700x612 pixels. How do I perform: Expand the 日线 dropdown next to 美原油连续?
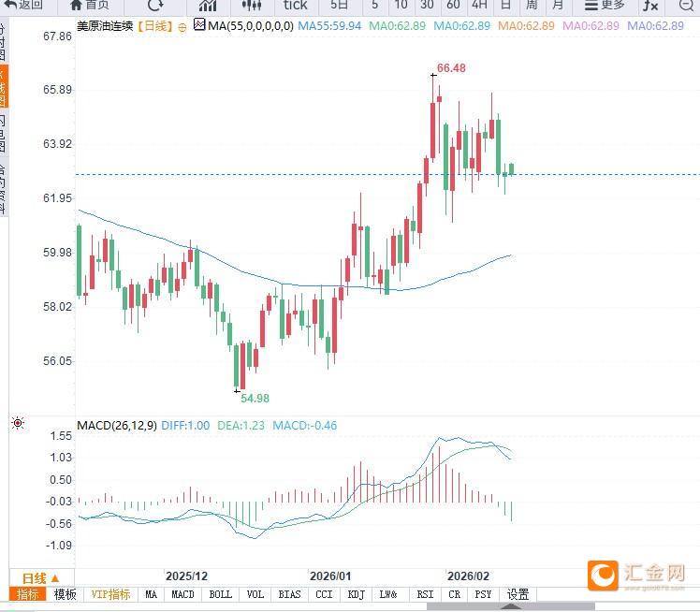[x=155, y=26]
